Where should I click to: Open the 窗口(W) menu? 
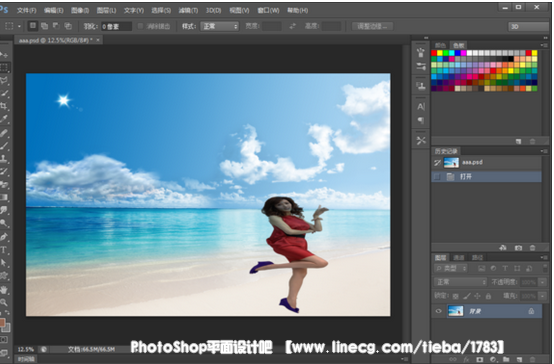pyautogui.click(x=268, y=10)
